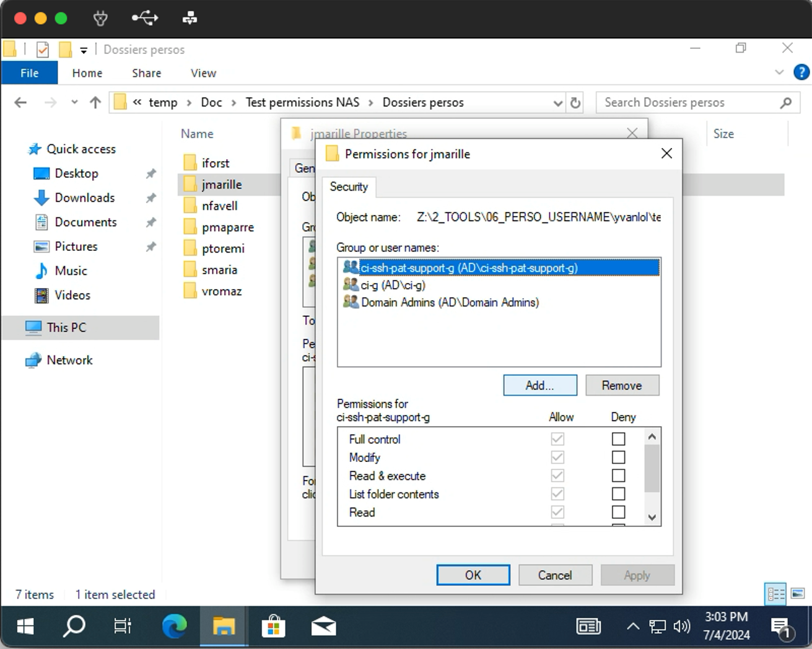Open the Share ribbon tab
Image resolution: width=812 pixels, height=649 pixels.
[x=146, y=73]
